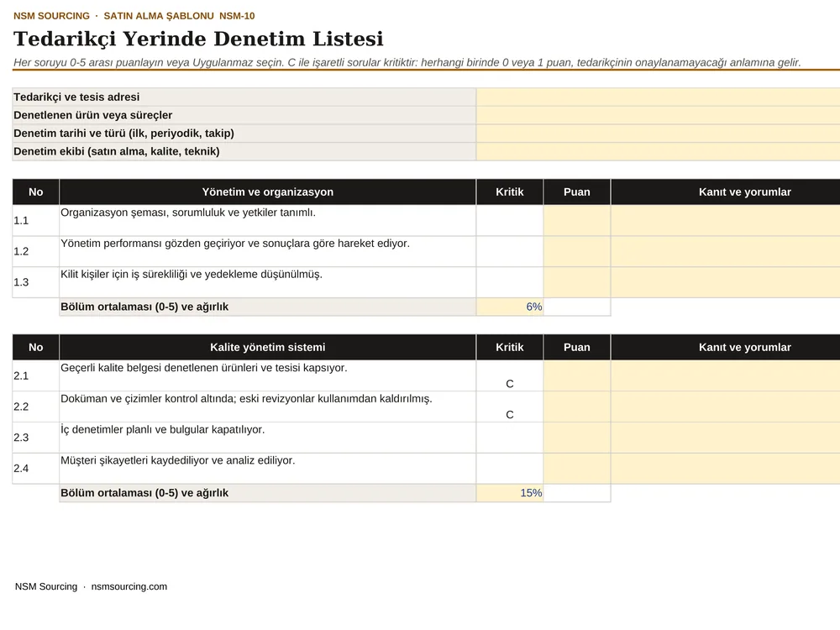Select the 'Kalite yönetim sistemi' section header
Image resolution: width=840 pixels, height=630 pixels.
(267, 347)
